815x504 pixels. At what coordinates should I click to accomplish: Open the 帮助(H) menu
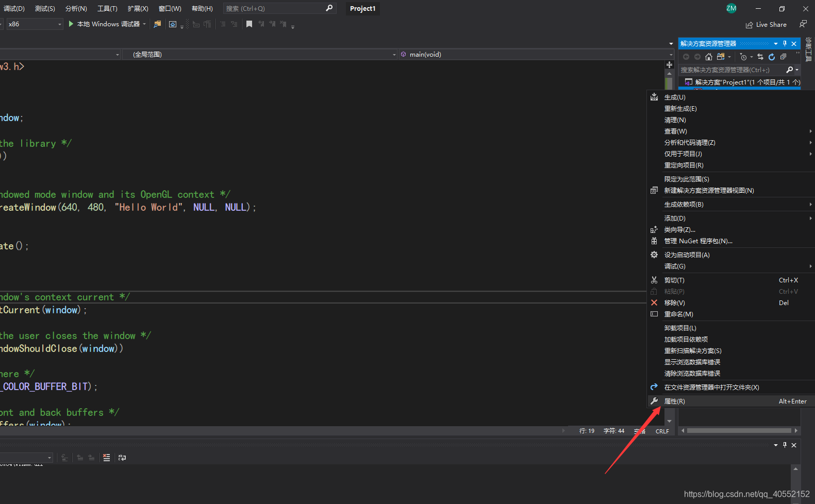click(x=202, y=9)
